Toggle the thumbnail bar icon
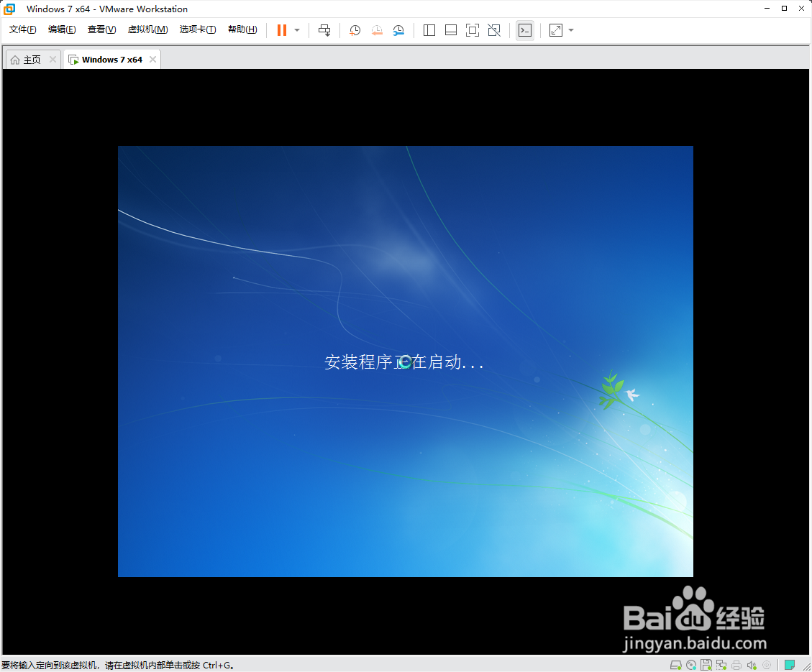Screen dimensions: 812x672 pos(451,30)
